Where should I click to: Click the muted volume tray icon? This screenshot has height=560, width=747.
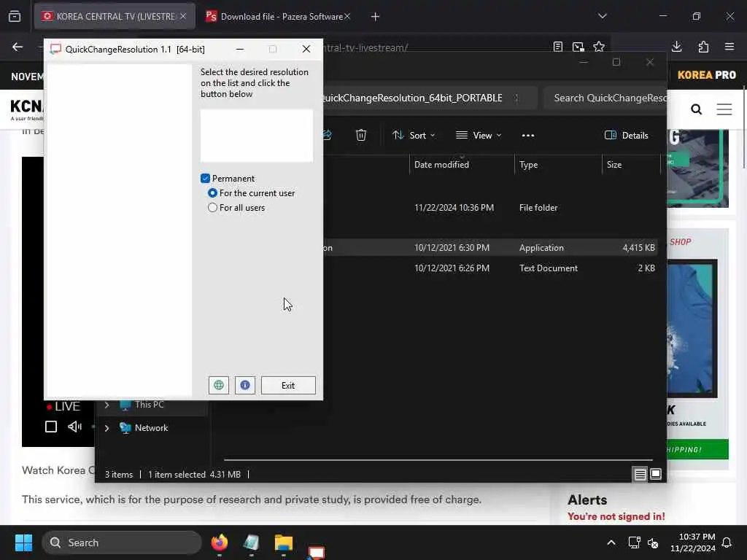click(x=653, y=542)
